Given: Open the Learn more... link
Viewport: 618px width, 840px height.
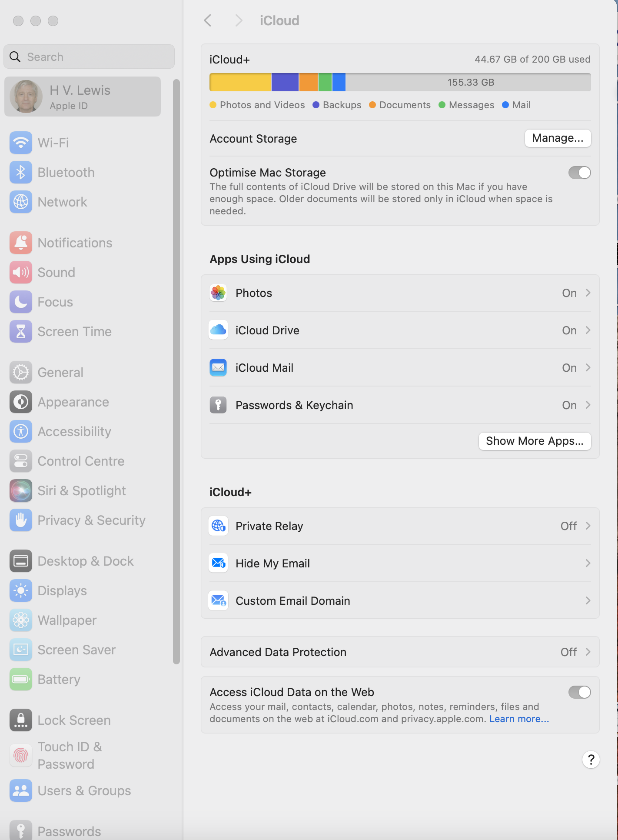Looking at the screenshot, I should (519, 719).
